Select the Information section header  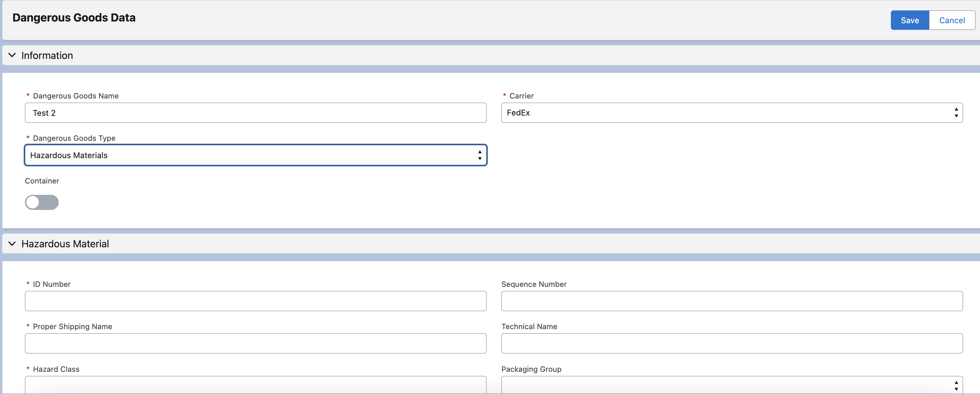(x=47, y=55)
